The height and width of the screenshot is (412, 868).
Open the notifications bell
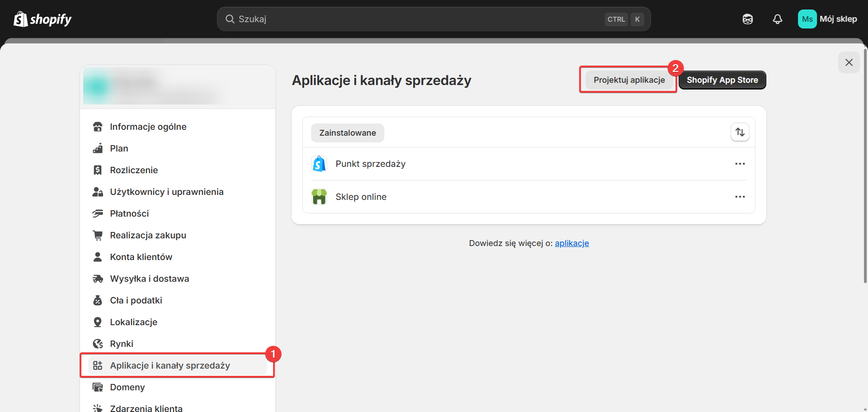pyautogui.click(x=777, y=19)
